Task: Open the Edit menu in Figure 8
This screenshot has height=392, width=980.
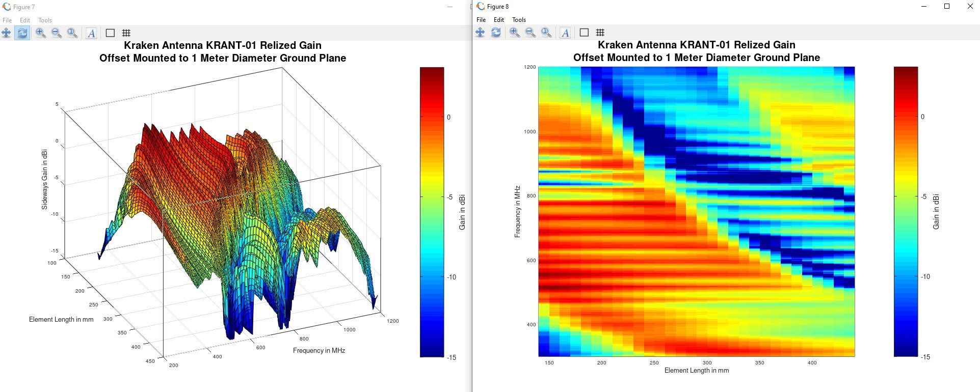Action: (498, 20)
